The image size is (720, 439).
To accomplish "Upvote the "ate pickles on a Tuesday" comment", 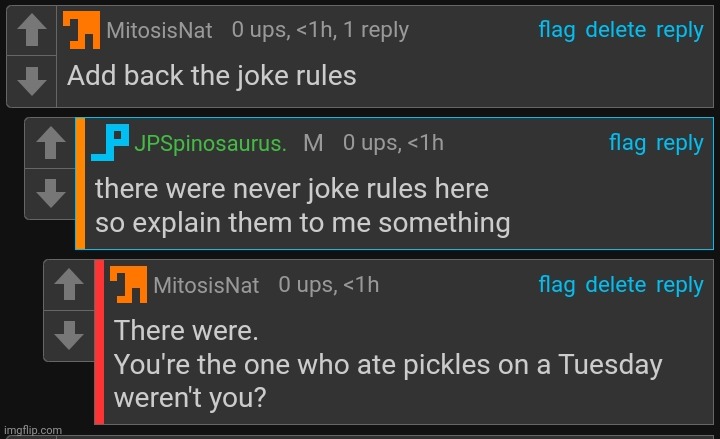I will pos(68,286).
